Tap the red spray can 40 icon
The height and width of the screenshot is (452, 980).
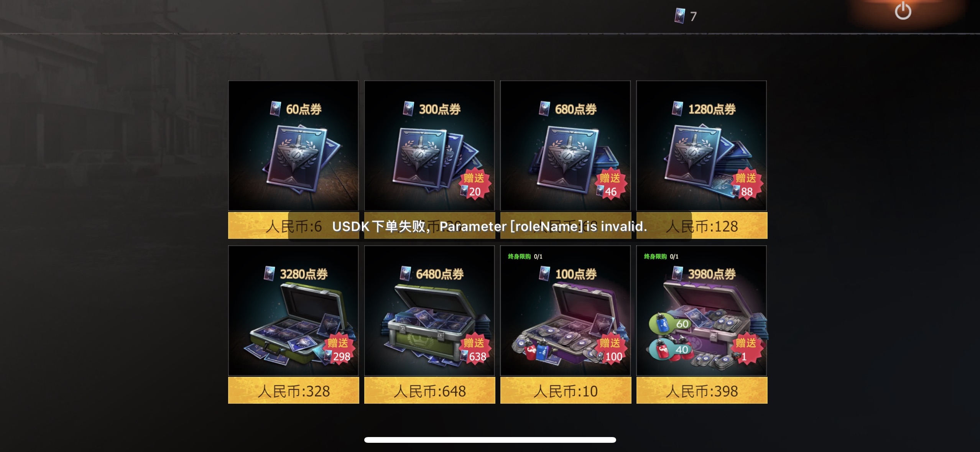(x=669, y=349)
